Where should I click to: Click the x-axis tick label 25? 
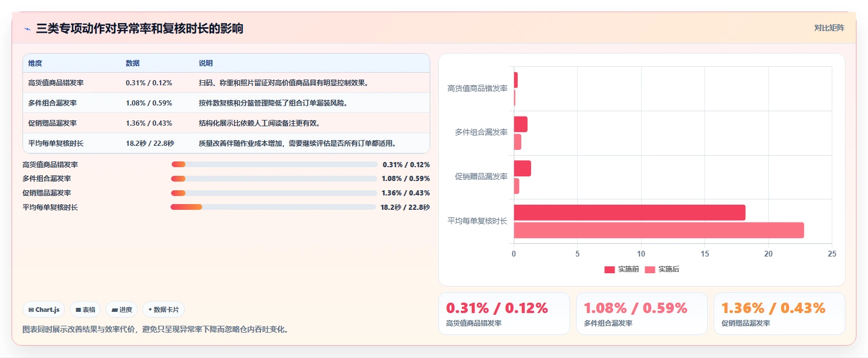831,254
